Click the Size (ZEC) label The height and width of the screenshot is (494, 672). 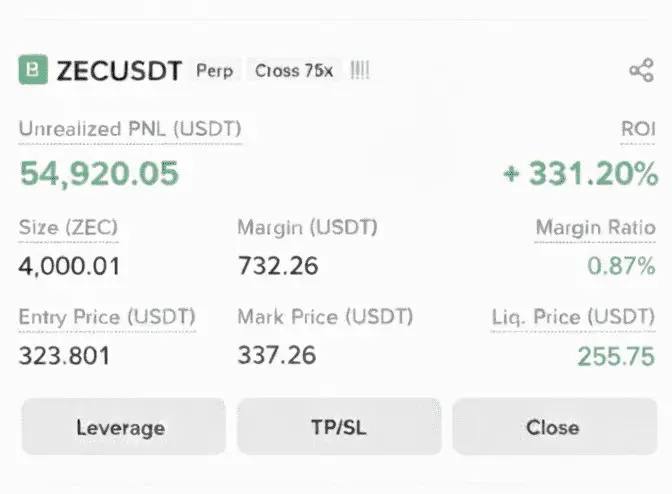[68, 227]
